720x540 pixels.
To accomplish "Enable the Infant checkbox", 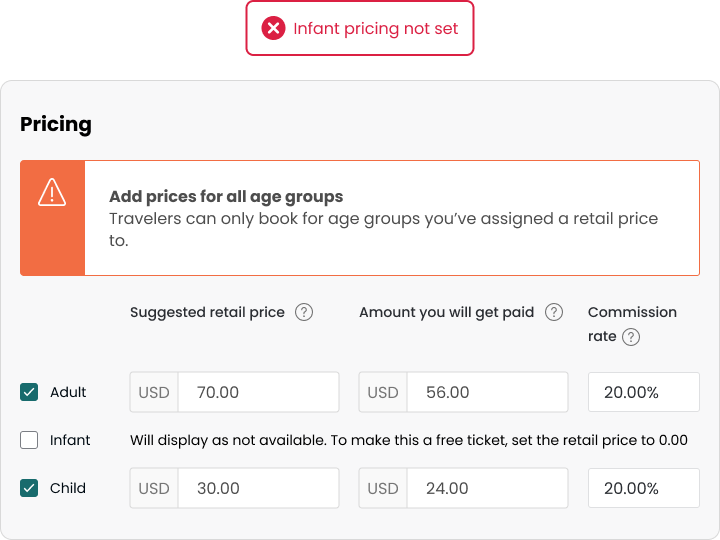I will [x=29, y=440].
